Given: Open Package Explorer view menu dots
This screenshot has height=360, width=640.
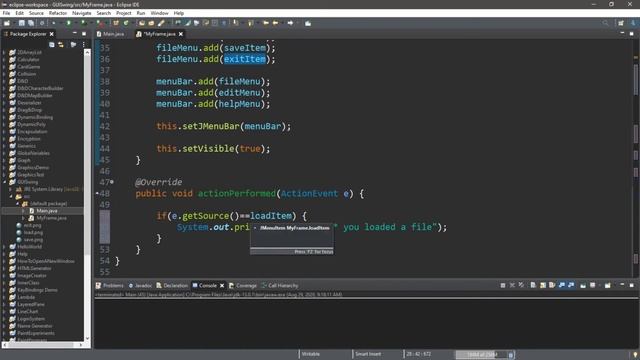Looking at the screenshot, I should [84, 44].
